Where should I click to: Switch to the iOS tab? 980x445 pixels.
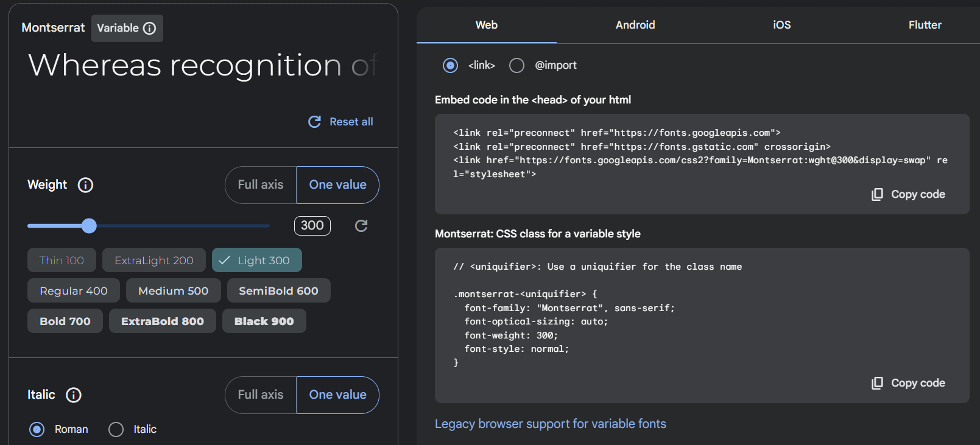(x=782, y=25)
